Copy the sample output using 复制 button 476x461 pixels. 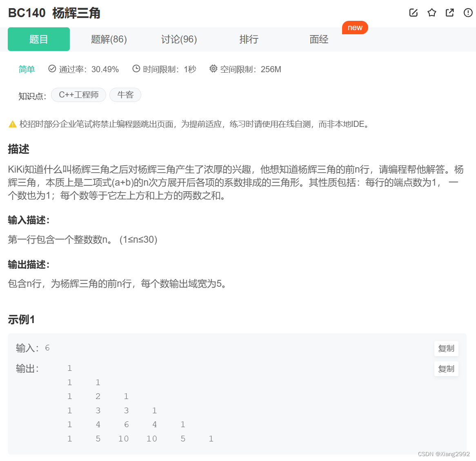click(x=446, y=368)
